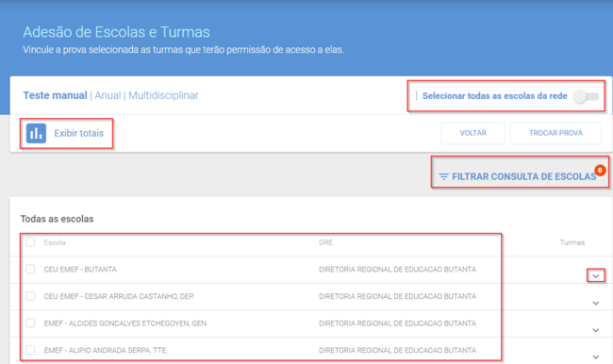Click the Exibir totais link text
The width and height of the screenshot is (613, 364).
(78, 133)
